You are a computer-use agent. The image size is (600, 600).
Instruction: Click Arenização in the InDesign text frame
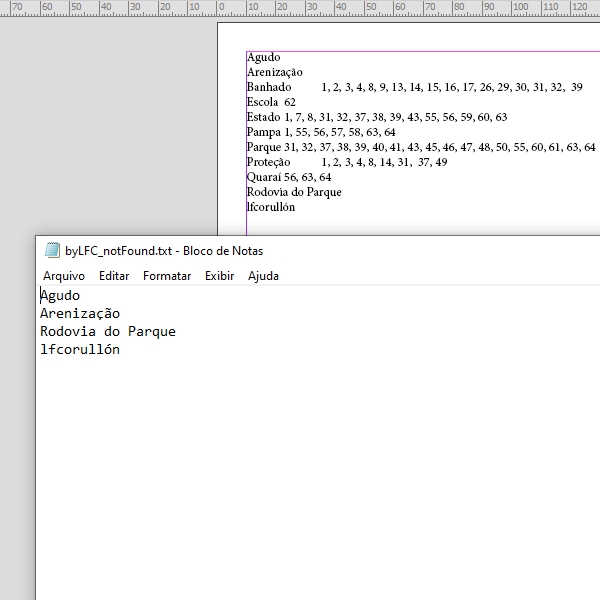click(275, 72)
